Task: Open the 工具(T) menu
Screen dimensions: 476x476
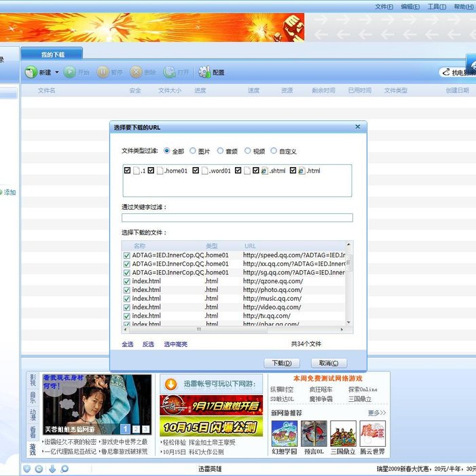Action: point(437,6)
